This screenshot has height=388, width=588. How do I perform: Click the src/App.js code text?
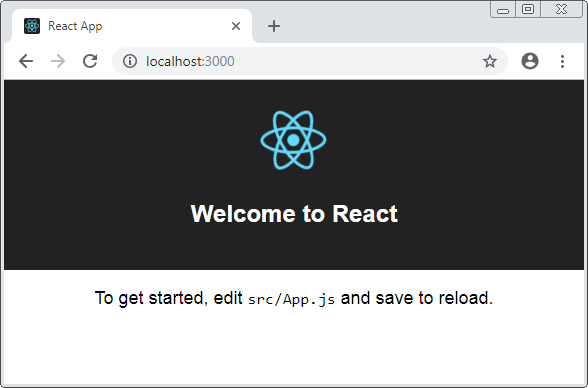coord(291,299)
